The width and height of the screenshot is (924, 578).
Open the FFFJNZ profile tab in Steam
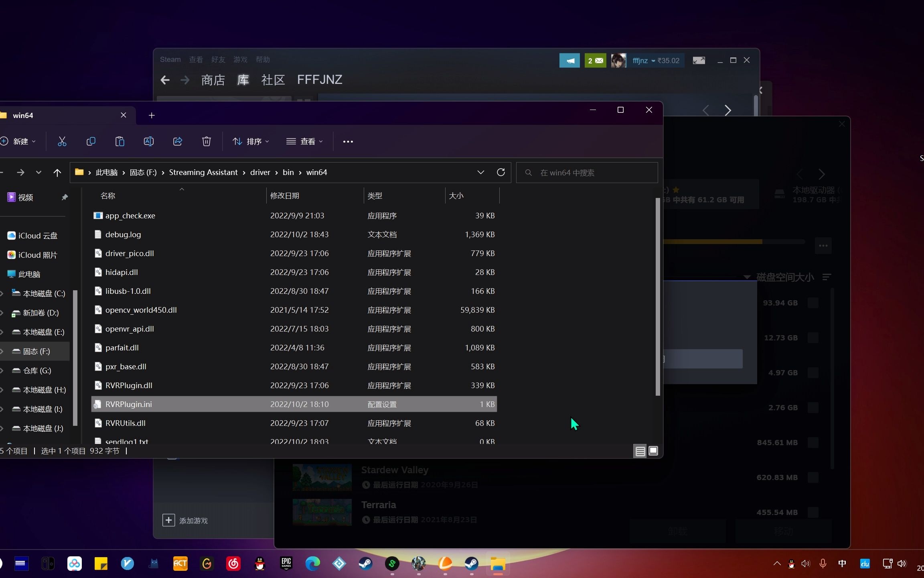pos(320,80)
